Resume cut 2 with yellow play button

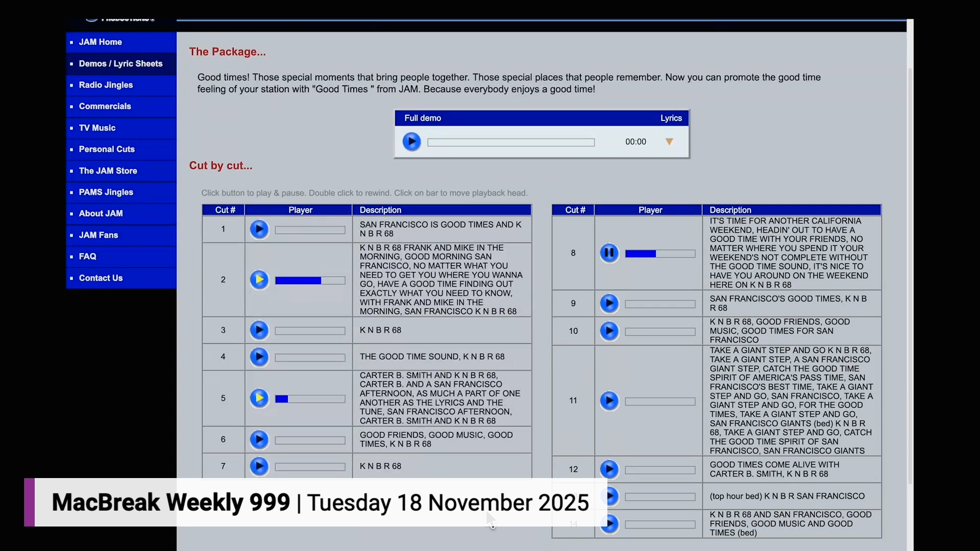(x=259, y=280)
